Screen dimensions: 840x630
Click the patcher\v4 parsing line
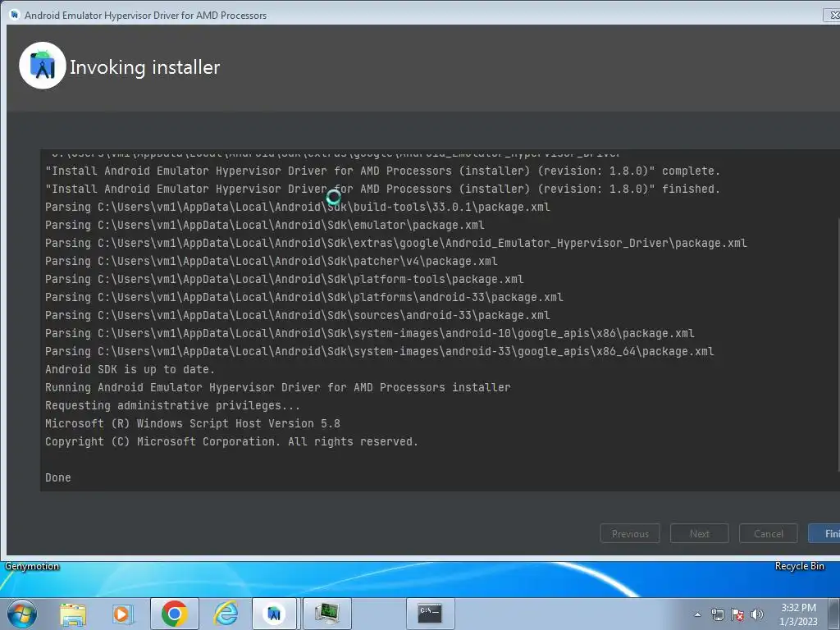tap(271, 262)
